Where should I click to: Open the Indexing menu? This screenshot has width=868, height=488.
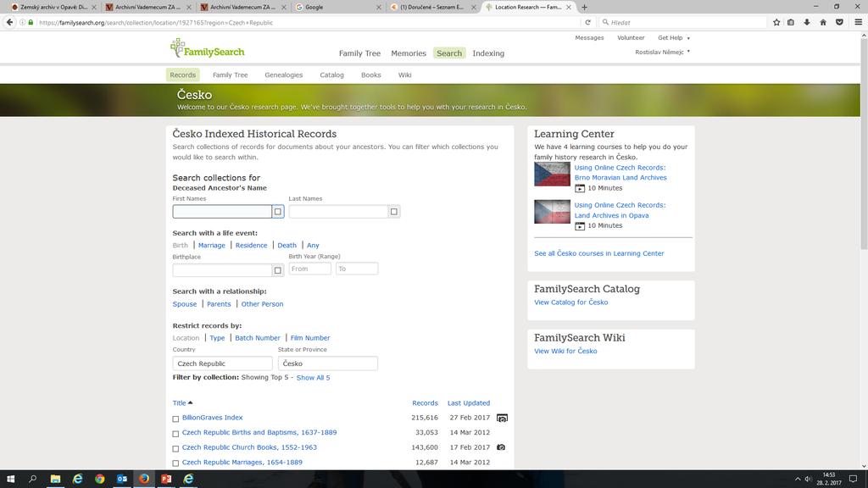click(488, 53)
